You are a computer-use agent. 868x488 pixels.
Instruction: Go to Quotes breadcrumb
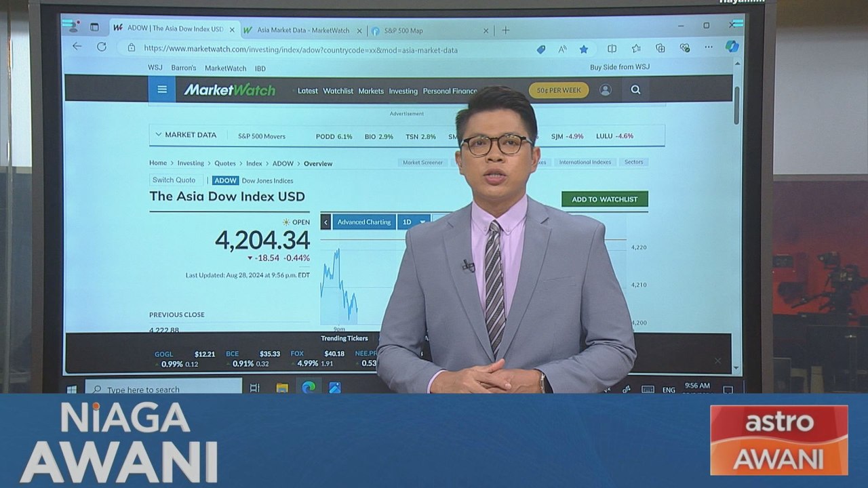click(x=225, y=163)
